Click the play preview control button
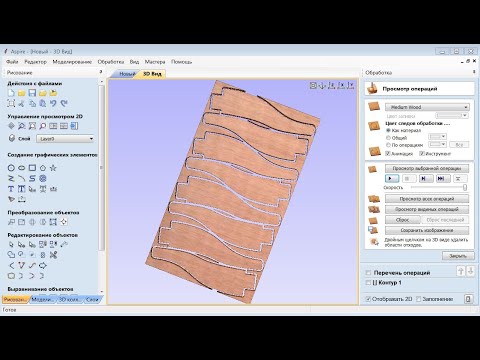This screenshot has width=480, height=360. [x=392, y=179]
